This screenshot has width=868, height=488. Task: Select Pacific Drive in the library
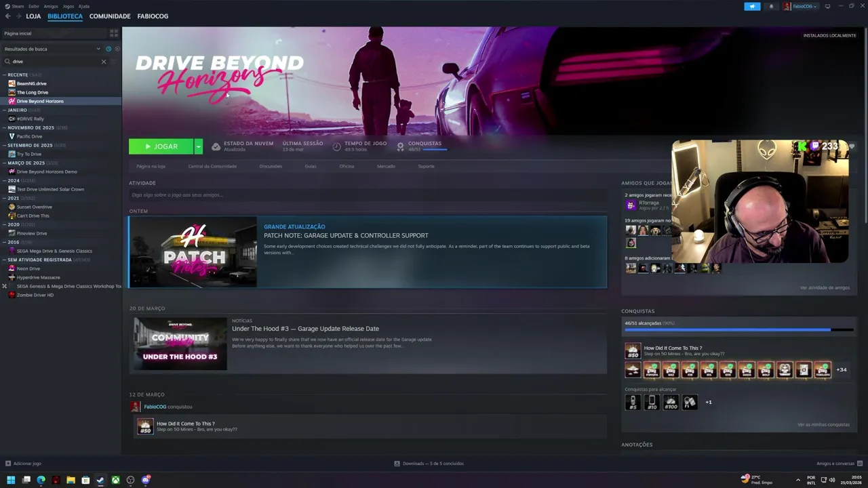(x=29, y=136)
